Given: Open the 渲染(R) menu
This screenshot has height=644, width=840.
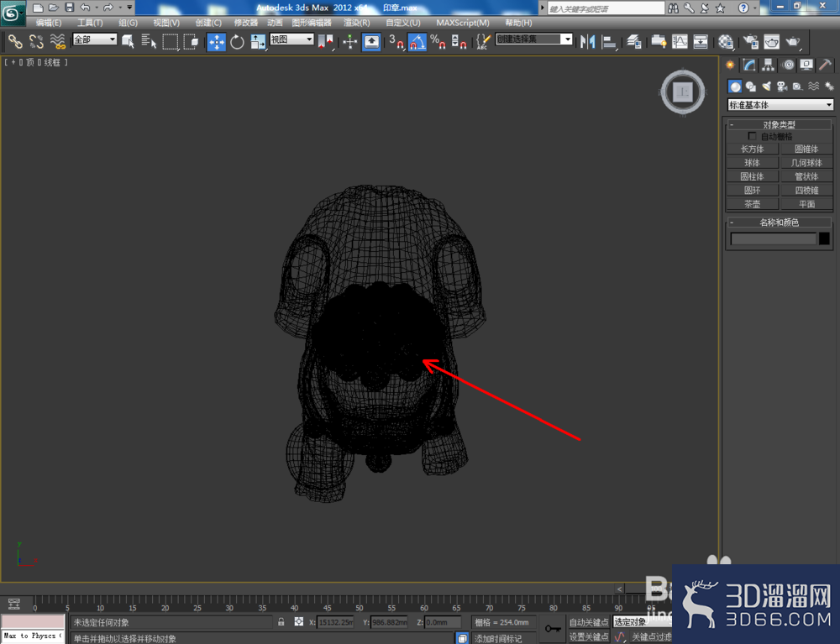Looking at the screenshot, I should click(x=357, y=23).
